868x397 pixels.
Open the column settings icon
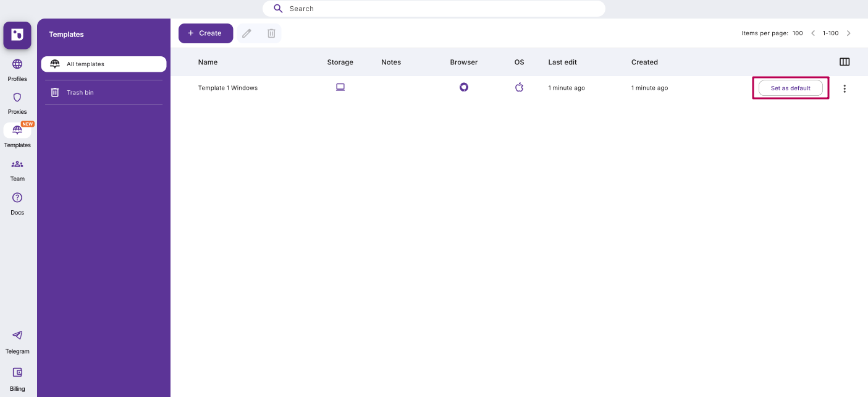pyautogui.click(x=845, y=62)
